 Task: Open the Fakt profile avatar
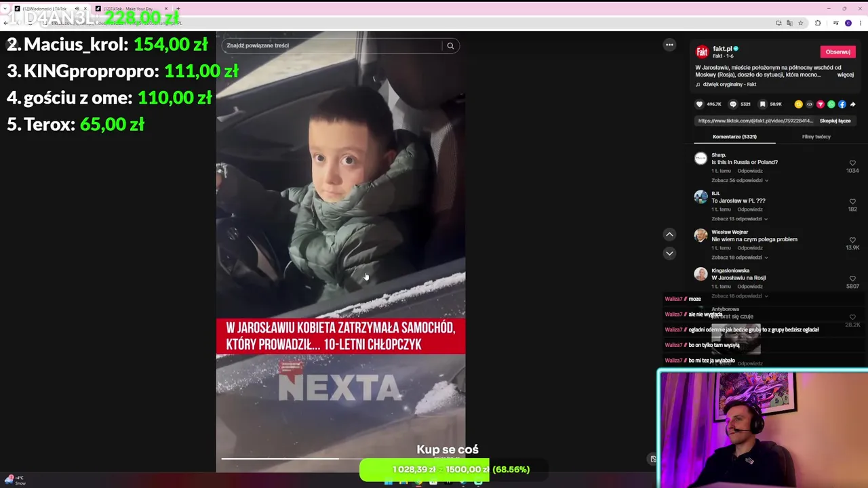[702, 52]
